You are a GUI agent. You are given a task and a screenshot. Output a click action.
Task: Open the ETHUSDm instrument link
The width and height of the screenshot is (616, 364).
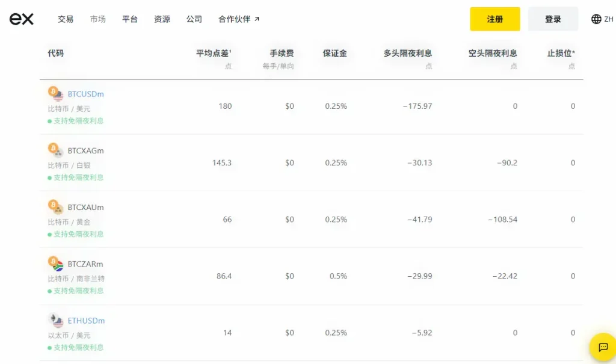(x=86, y=321)
